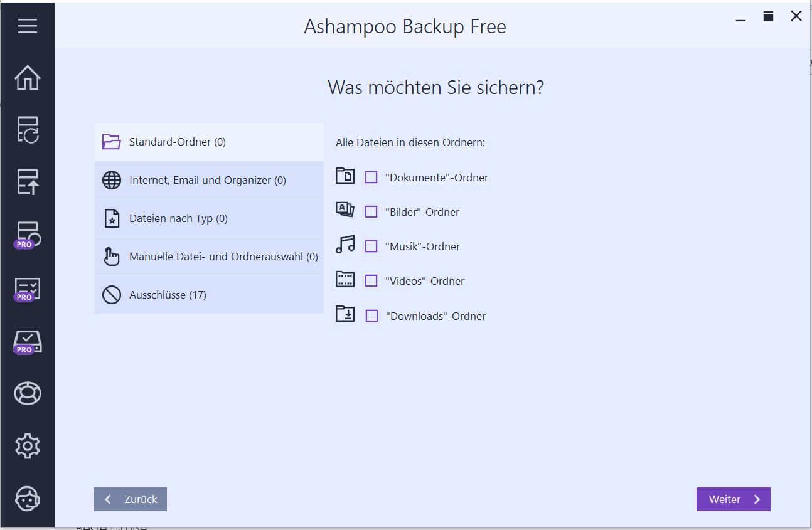Screen dimensions: 812x530
Task: Open the backup plans sidebar icon
Action: [27, 130]
